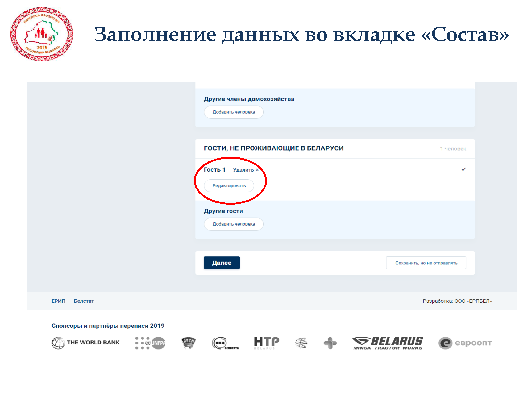Click slide title 'Заполнение данных во вкладке «Состав»'
This screenshot has width=532, height=399.
click(301, 35)
